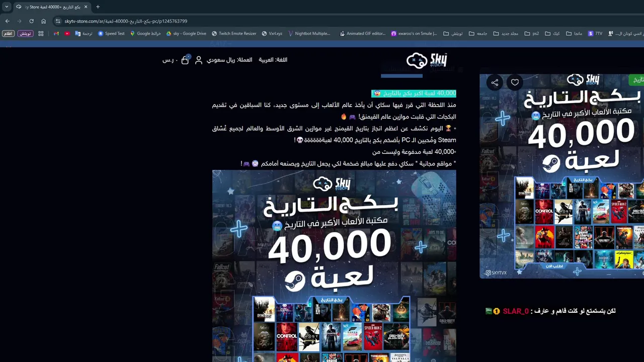Open the Nightbot Multiple bookmark
The width and height of the screenshot is (644, 362).
point(309,34)
